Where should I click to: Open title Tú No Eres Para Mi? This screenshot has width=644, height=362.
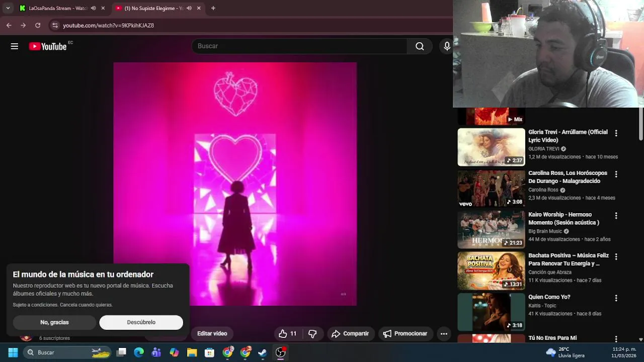[x=552, y=338]
